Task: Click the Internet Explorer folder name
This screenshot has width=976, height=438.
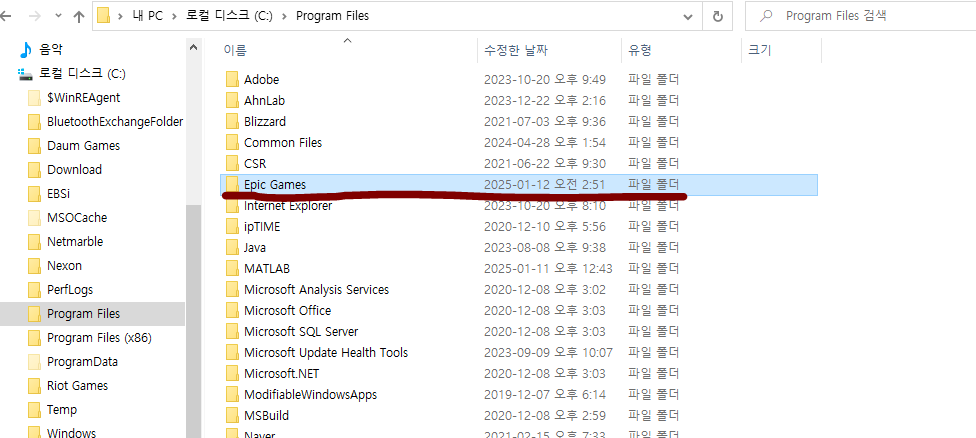Action: 288,206
